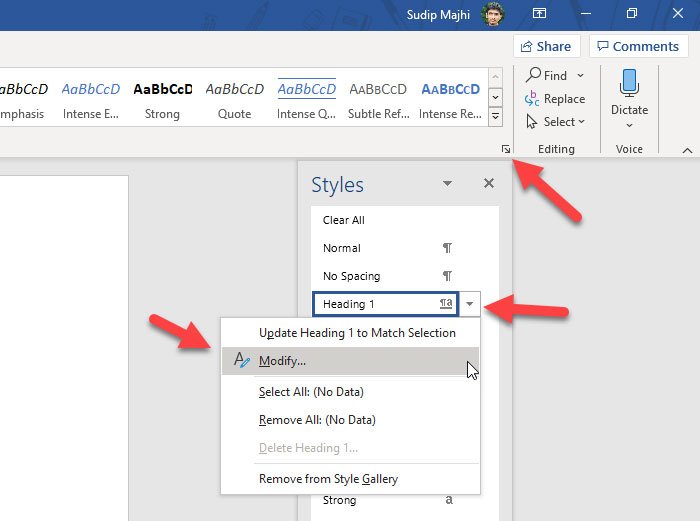Image resolution: width=700 pixels, height=521 pixels.
Task: Click the user profile avatar
Action: (492, 15)
